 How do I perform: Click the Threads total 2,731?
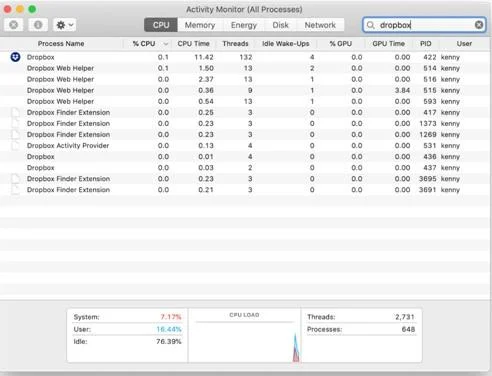[x=405, y=317]
